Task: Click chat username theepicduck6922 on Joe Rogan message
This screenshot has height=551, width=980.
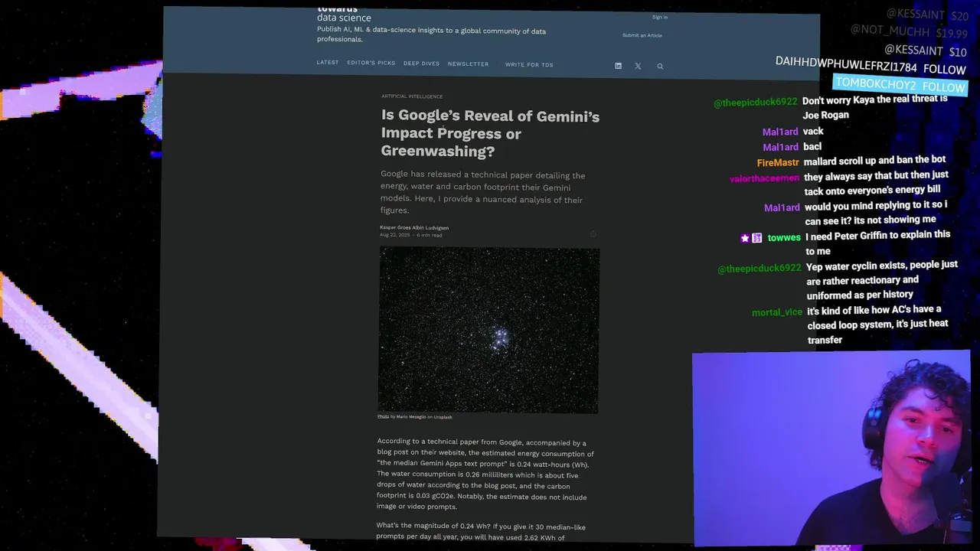Action: pos(756,102)
